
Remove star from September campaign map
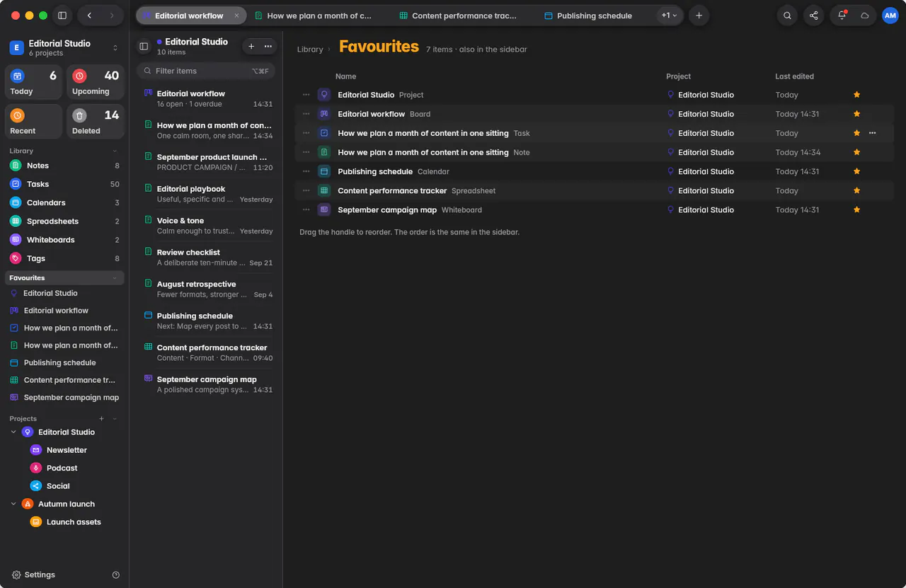(x=856, y=210)
